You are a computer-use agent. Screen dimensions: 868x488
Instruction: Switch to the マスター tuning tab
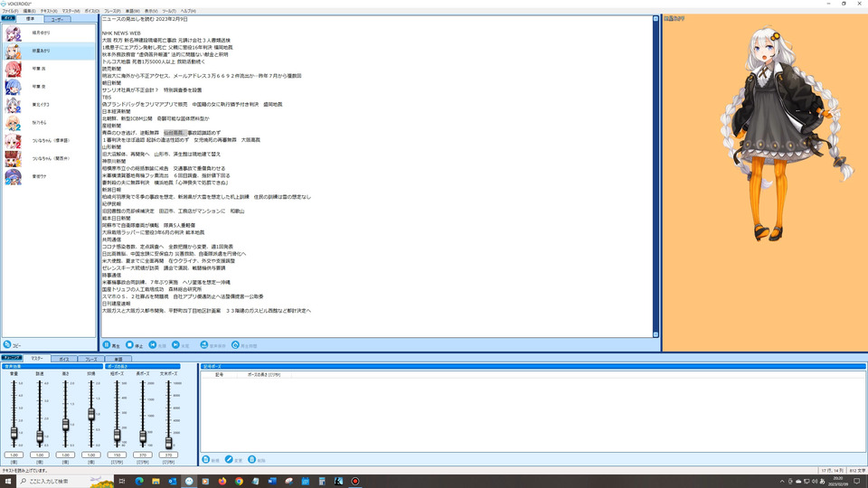(37, 359)
